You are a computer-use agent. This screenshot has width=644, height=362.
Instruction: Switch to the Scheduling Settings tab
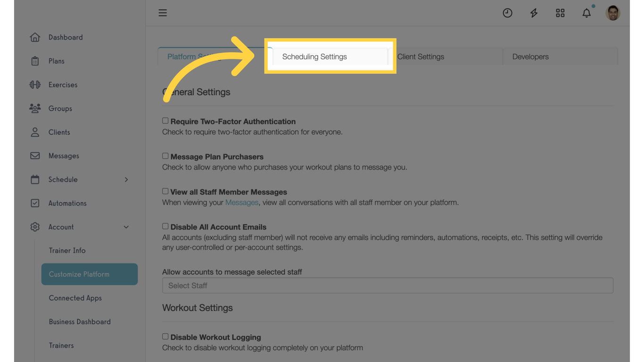point(314,56)
